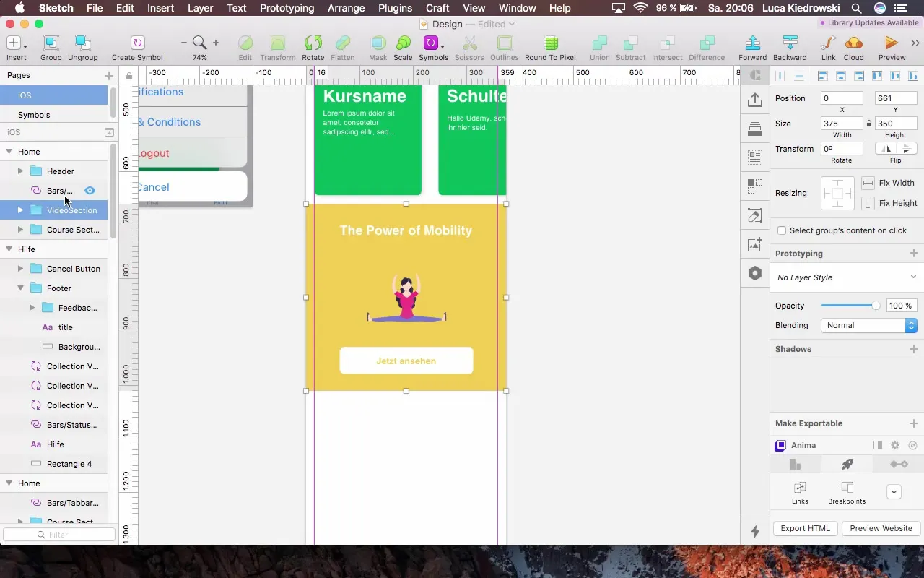Image resolution: width=924 pixels, height=578 pixels.
Task: Switch to Anima layout tab
Action: pos(796,464)
